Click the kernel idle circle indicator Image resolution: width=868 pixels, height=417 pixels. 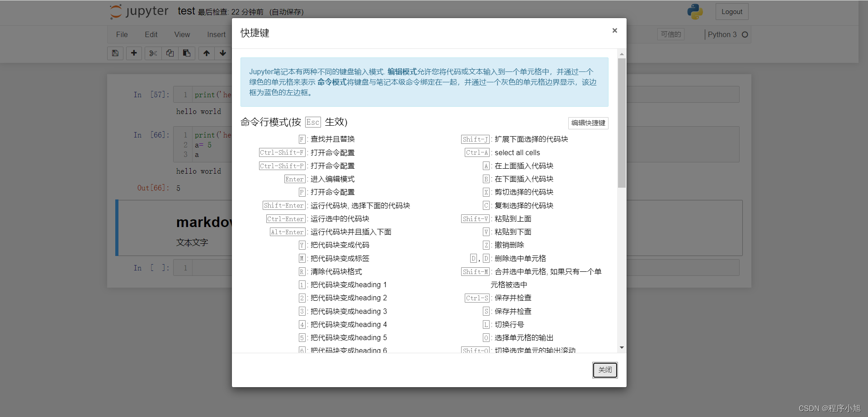745,34
